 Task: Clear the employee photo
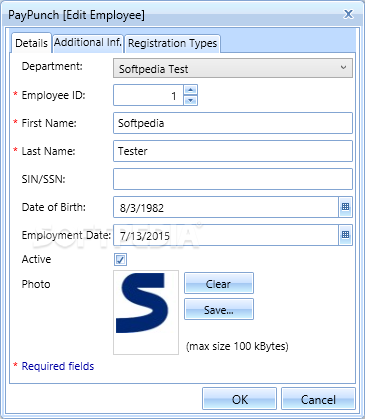coord(219,283)
